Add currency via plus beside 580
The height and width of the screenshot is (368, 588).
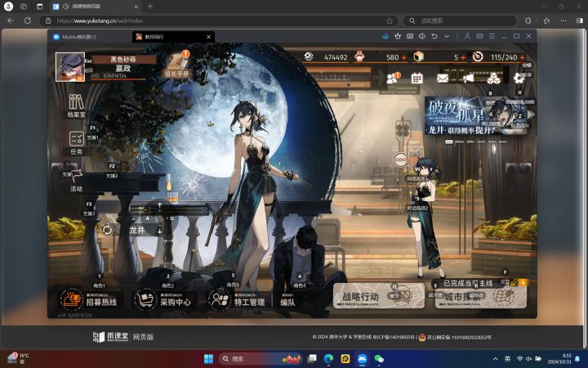404,57
